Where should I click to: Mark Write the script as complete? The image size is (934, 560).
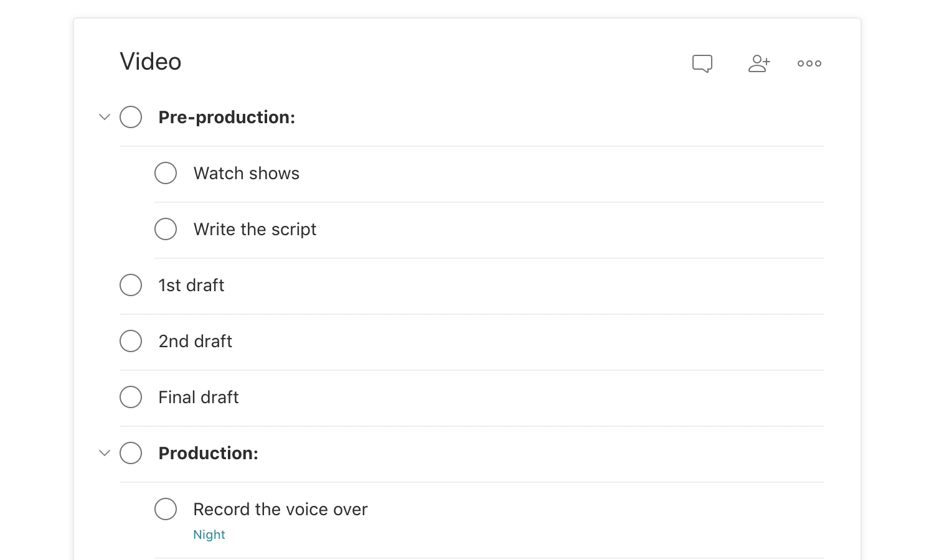point(166,229)
